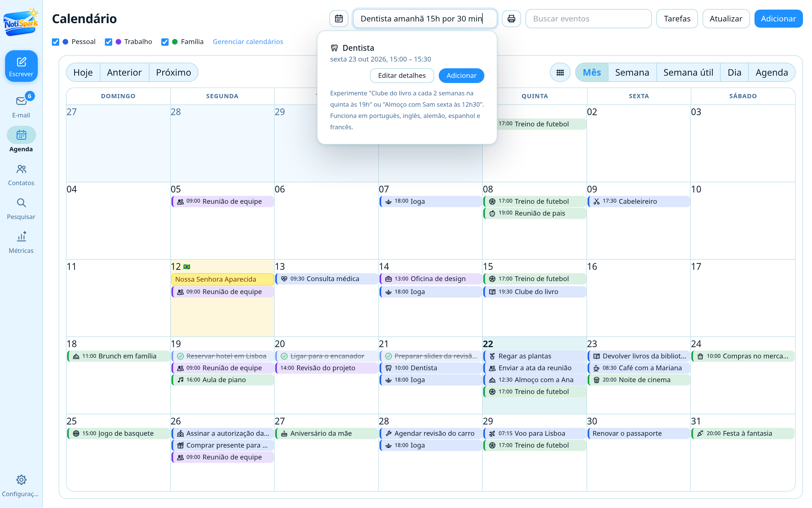The image size is (812, 508).
Task: Toggle the Trabalho calendar checkbox
Action: click(108, 42)
